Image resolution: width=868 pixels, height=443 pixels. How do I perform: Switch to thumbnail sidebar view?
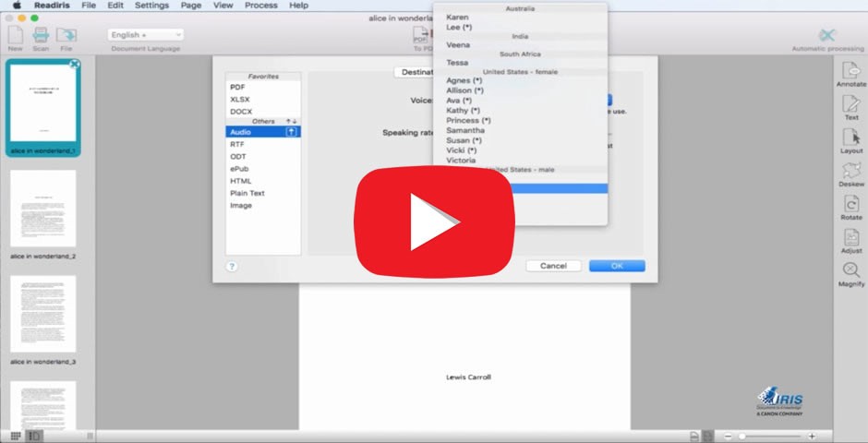[x=34, y=437]
